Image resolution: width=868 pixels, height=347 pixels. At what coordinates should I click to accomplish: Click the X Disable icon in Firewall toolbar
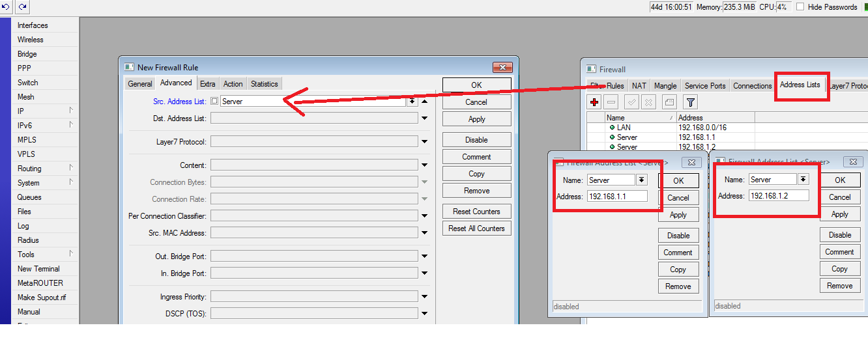point(648,102)
